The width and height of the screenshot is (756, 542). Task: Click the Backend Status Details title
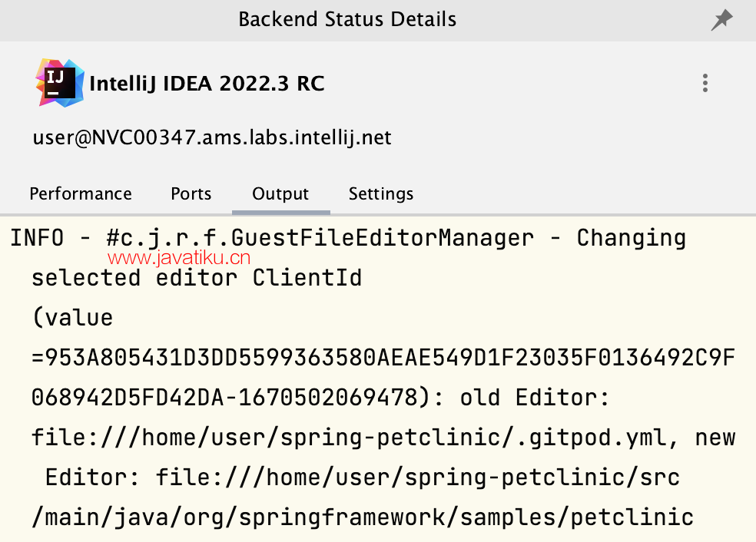[347, 19]
